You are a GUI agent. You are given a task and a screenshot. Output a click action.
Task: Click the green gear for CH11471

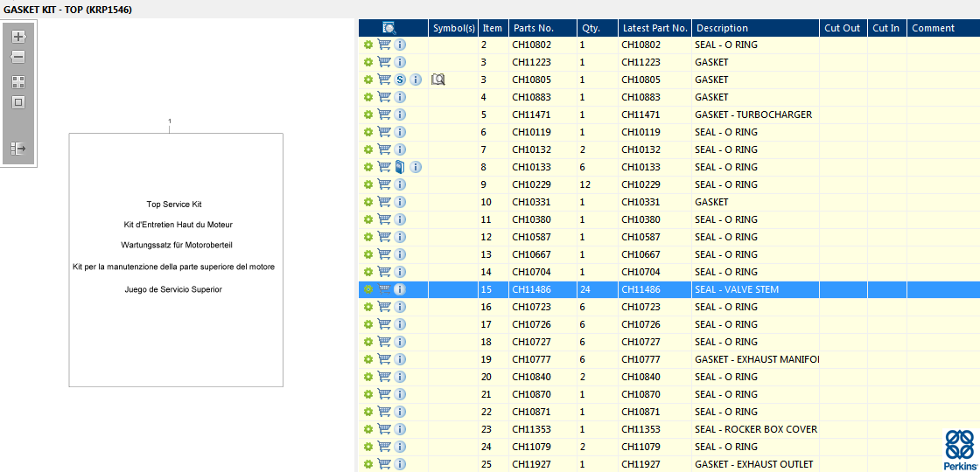coord(368,115)
